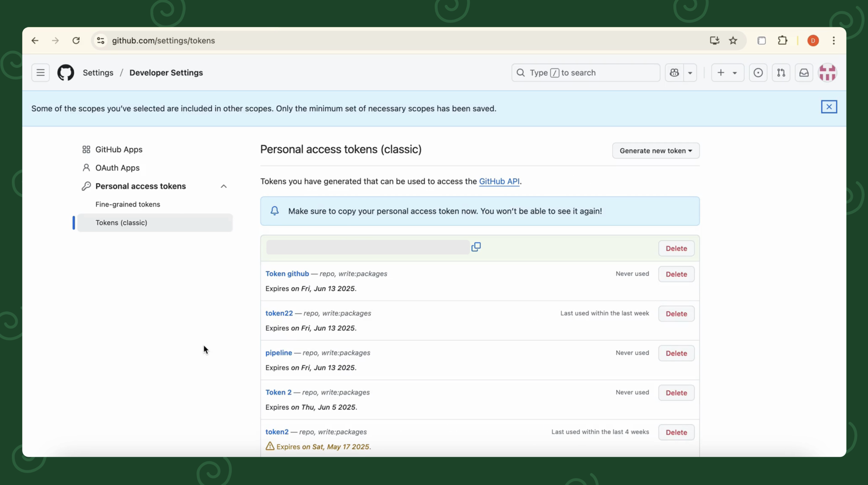Switch to Fine-grained tokens section

pyautogui.click(x=127, y=204)
